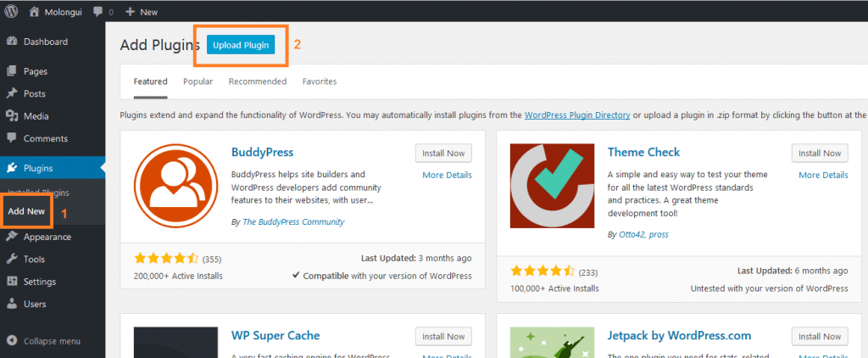Open Installed Plugins submenu

click(x=38, y=193)
